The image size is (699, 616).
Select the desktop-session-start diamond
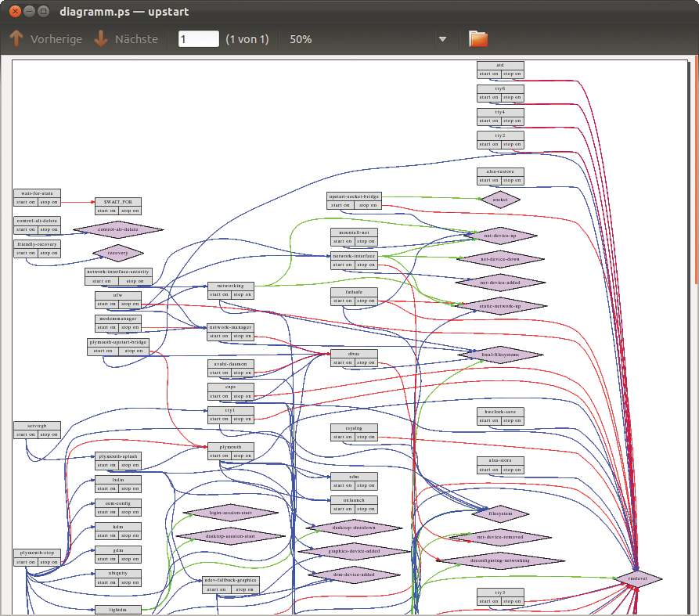tap(231, 536)
